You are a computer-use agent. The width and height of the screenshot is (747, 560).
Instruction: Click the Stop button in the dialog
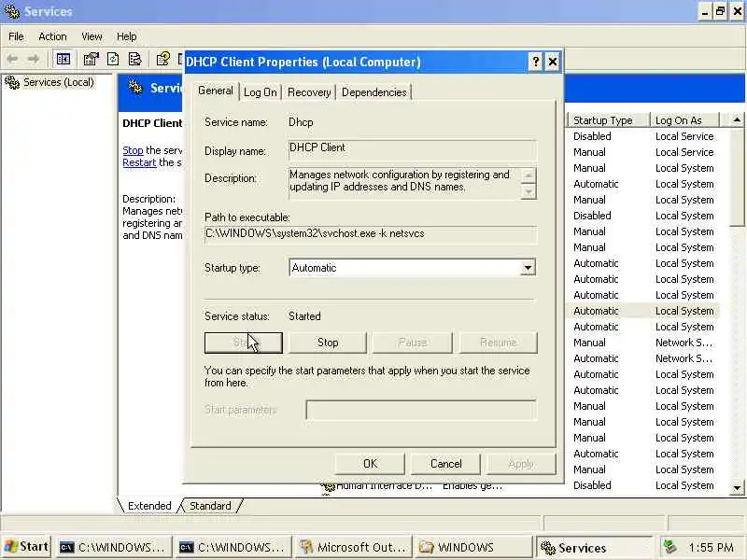click(x=328, y=343)
